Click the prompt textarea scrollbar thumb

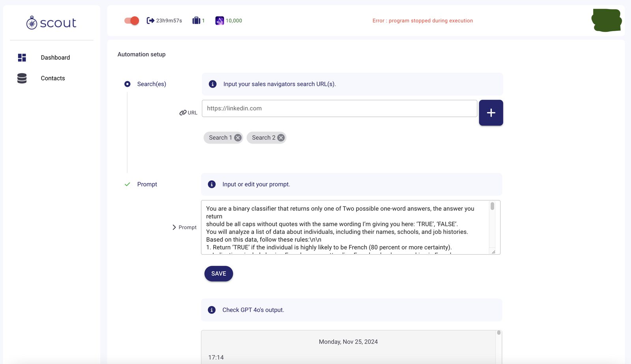(x=492, y=206)
